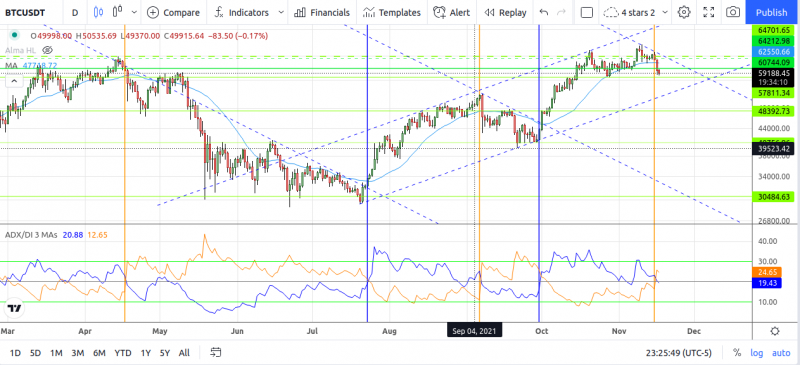Click the Nov label on the time axis
The height and width of the screenshot is (365, 800).
(619, 331)
